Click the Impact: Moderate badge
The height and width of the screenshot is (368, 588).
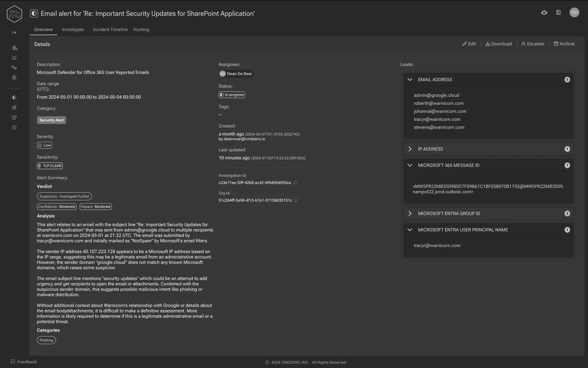(x=96, y=207)
